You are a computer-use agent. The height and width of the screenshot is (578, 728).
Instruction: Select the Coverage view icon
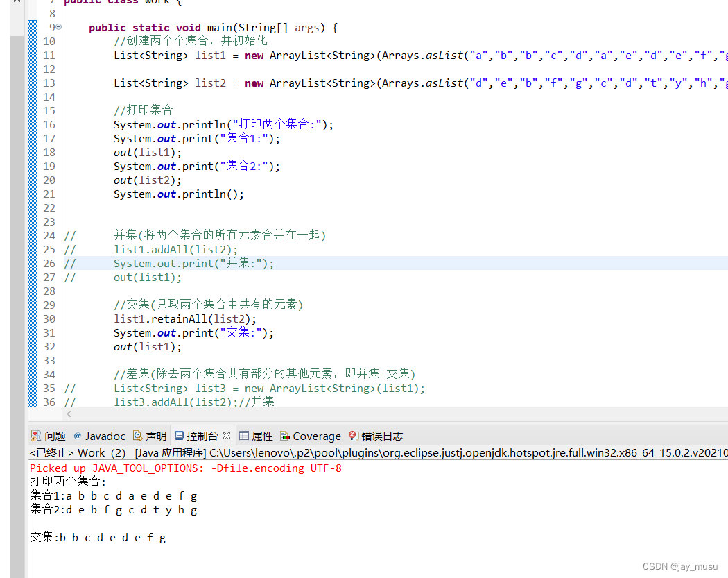(x=285, y=435)
